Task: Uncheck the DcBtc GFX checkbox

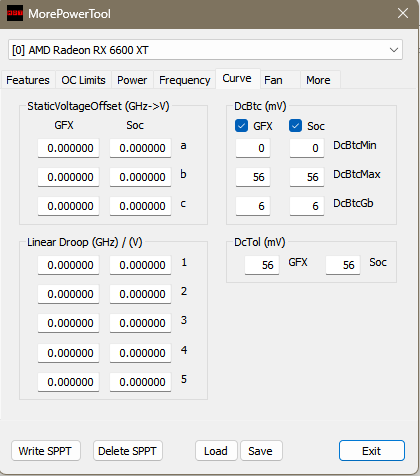Action: point(241,126)
